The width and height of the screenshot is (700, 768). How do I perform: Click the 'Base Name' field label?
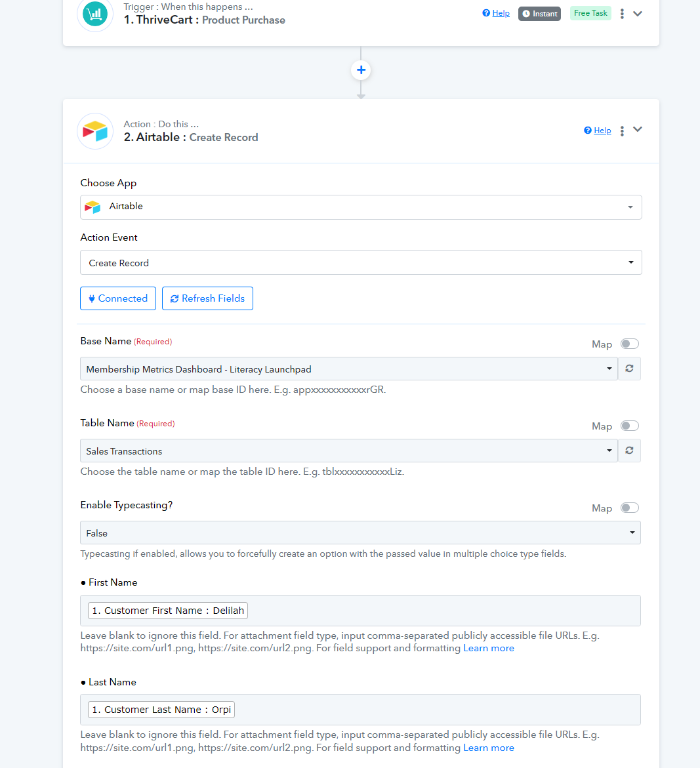click(106, 341)
